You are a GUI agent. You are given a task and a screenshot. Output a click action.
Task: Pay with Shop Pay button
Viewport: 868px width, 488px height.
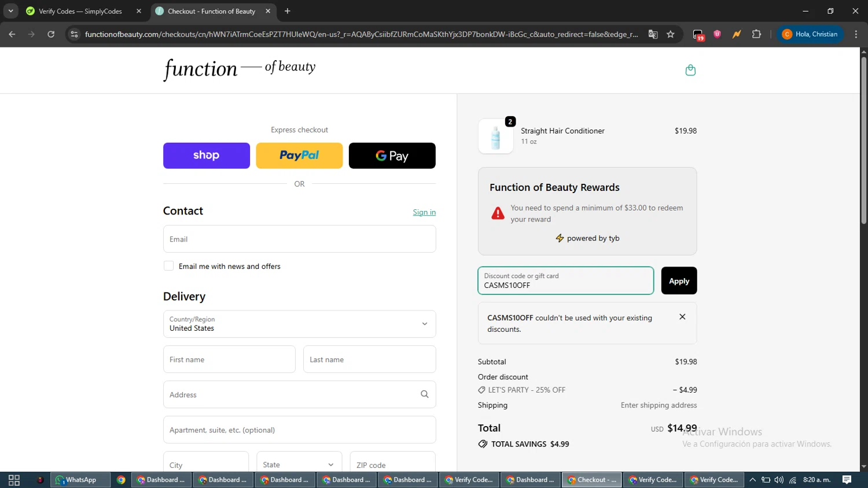[x=207, y=156]
